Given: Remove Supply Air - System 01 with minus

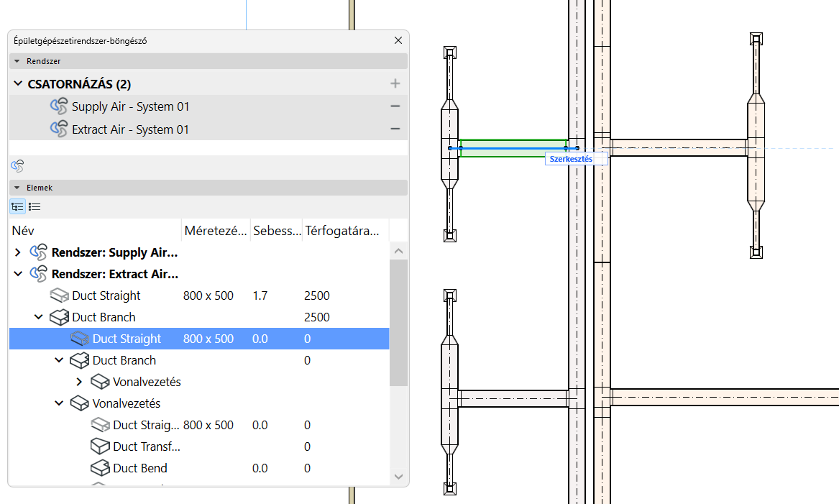Looking at the screenshot, I should [395, 106].
